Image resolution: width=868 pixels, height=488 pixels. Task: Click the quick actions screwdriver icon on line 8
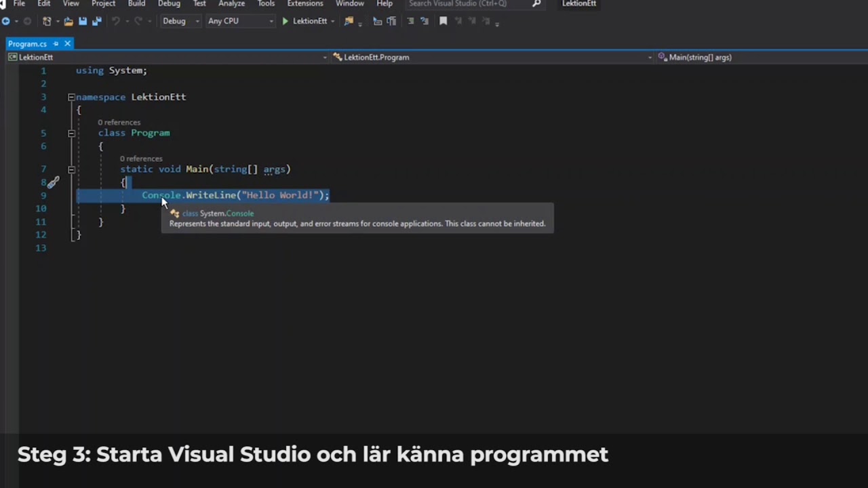pyautogui.click(x=53, y=182)
